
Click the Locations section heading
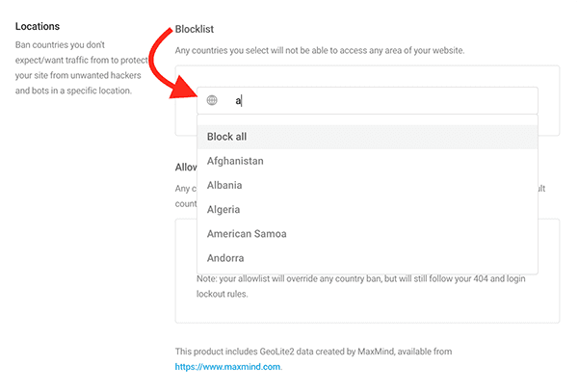[38, 27]
